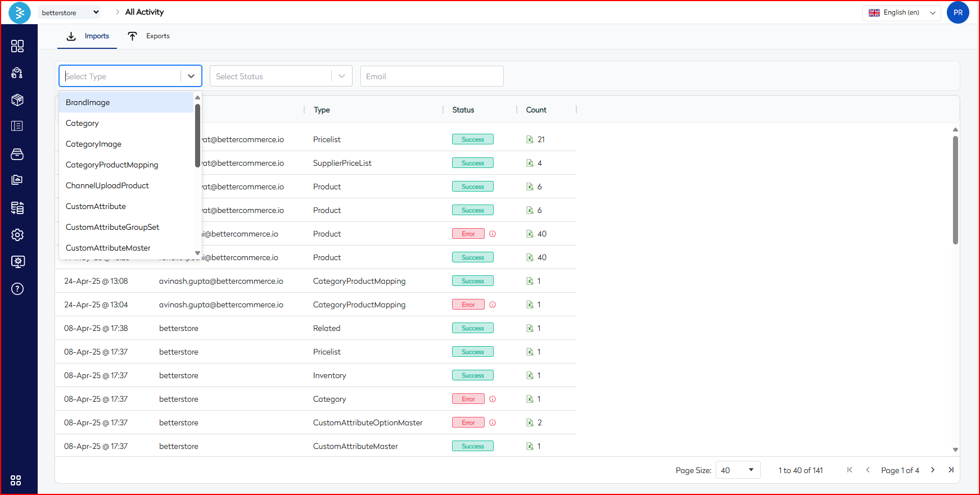980x495 pixels.
Task: Jump to the last page button
Action: 951,470
